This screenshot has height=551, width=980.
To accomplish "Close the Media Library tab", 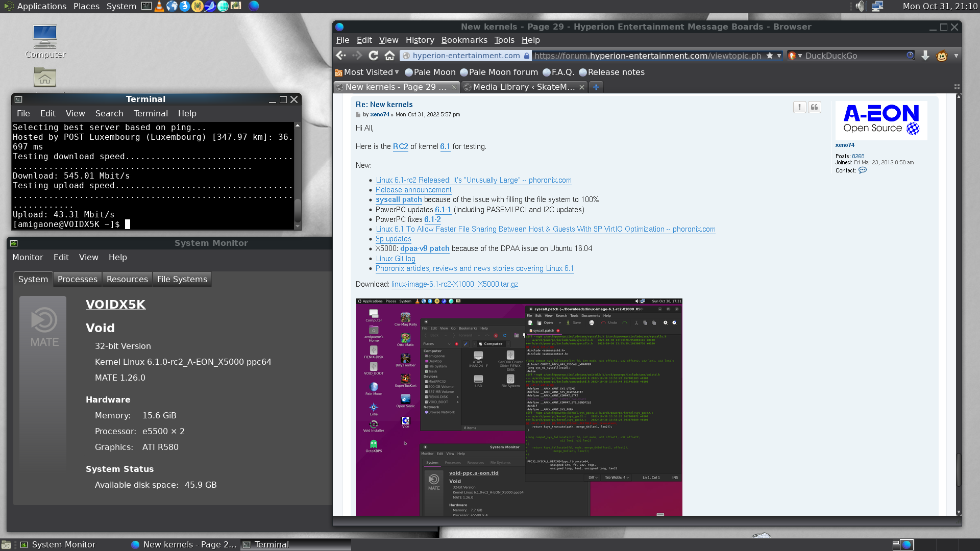I will [x=581, y=87].
